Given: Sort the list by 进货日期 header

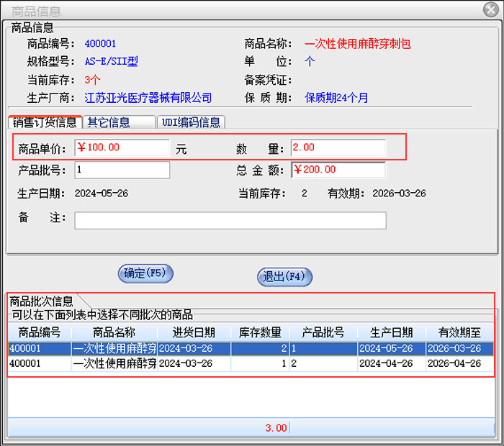Looking at the screenshot, I should [x=194, y=332].
